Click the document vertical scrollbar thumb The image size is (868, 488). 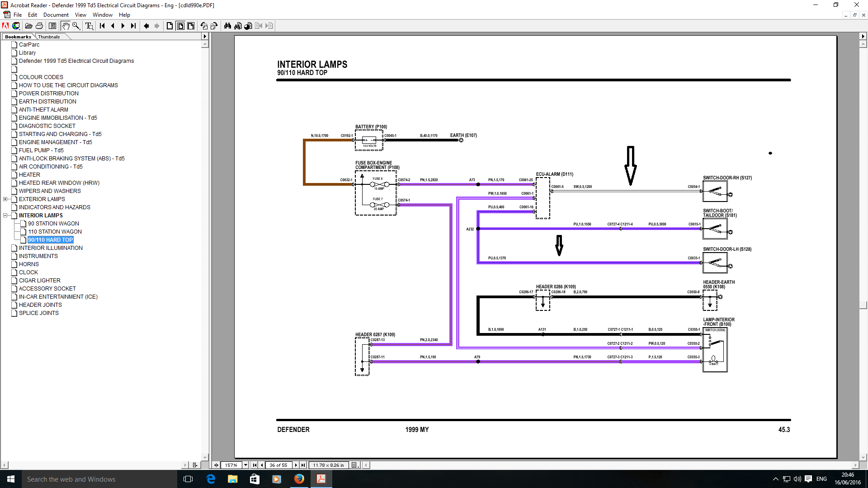[x=863, y=305]
